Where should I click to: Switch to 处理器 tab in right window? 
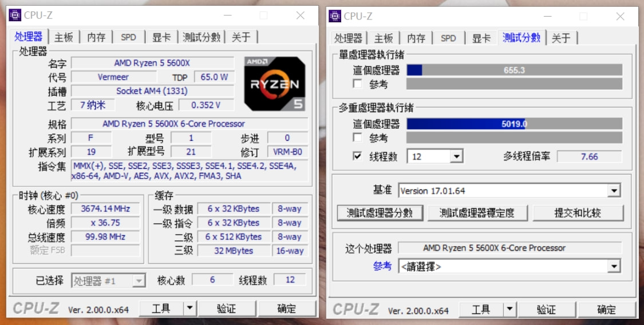[348, 38]
